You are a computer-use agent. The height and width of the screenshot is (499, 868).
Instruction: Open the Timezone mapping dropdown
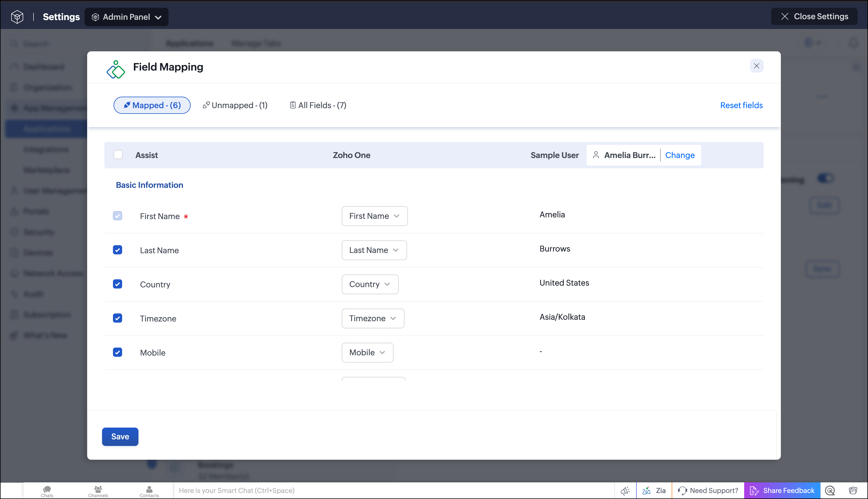[x=373, y=318]
